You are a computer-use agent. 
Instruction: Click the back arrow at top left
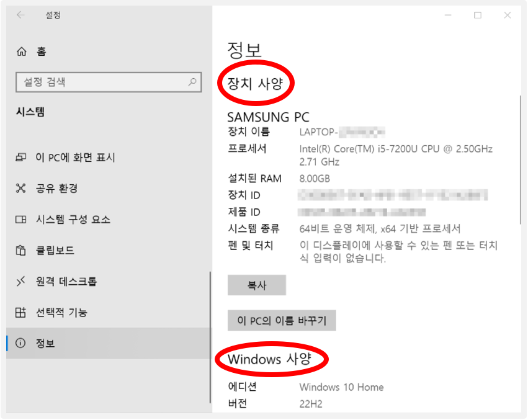[19, 15]
